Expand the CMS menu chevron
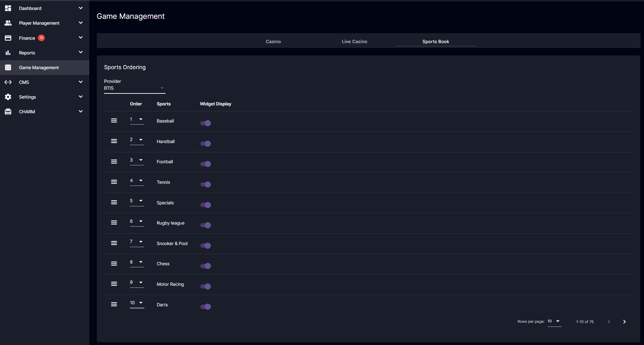Image resolution: width=644 pixels, height=345 pixels. 81,82
